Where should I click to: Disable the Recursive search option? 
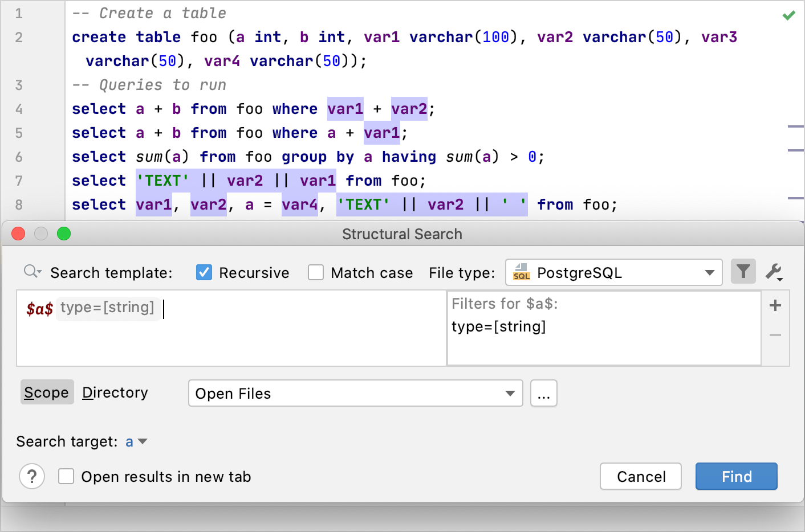(204, 272)
